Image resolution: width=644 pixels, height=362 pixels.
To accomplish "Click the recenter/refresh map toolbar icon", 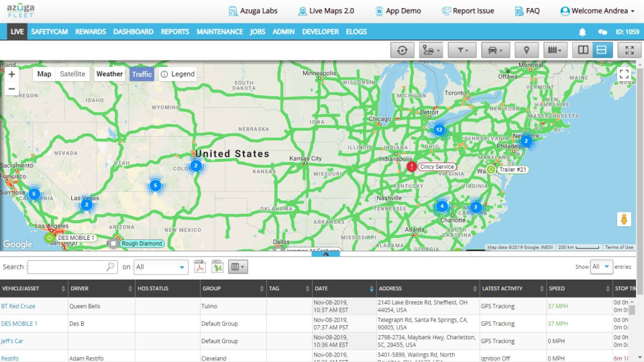I will tap(402, 50).
